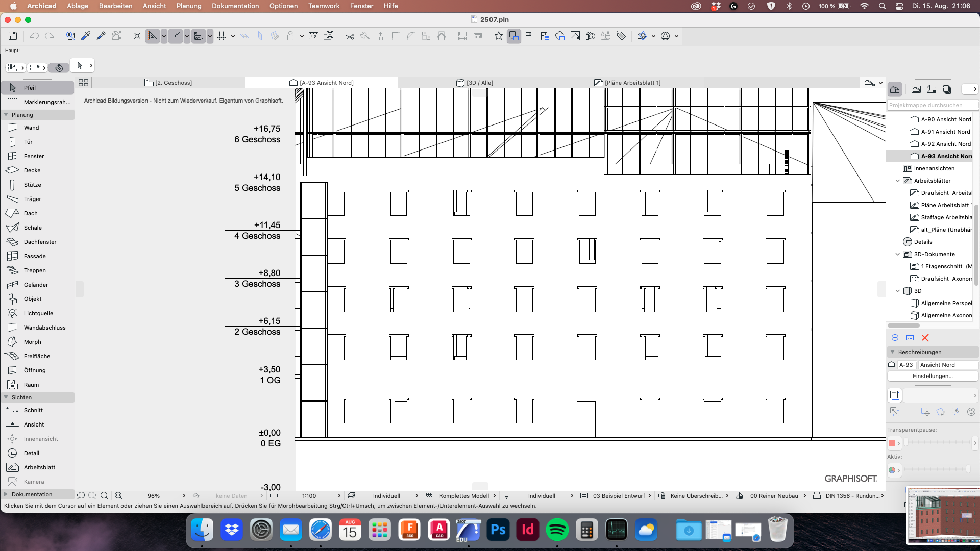Select the Fassade tool
Viewport: 980px width, 551px height.
(x=38, y=256)
